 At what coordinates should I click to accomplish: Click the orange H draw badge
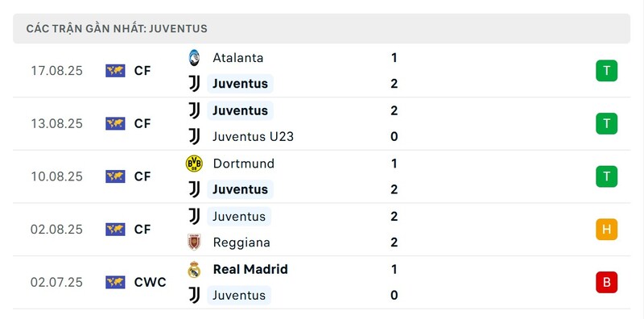point(607,230)
